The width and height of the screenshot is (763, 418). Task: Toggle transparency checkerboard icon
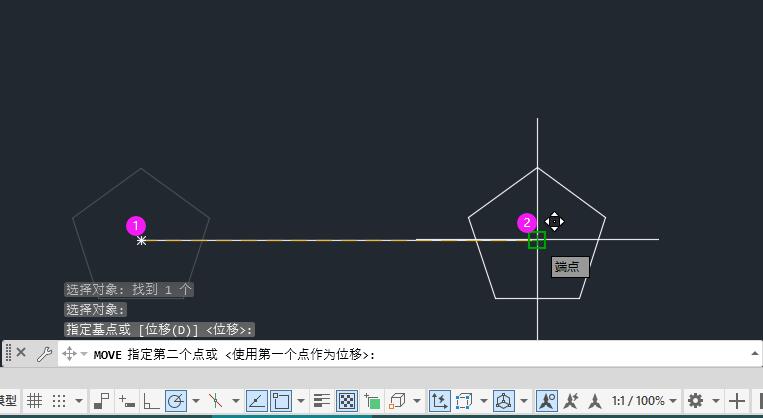(347, 401)
